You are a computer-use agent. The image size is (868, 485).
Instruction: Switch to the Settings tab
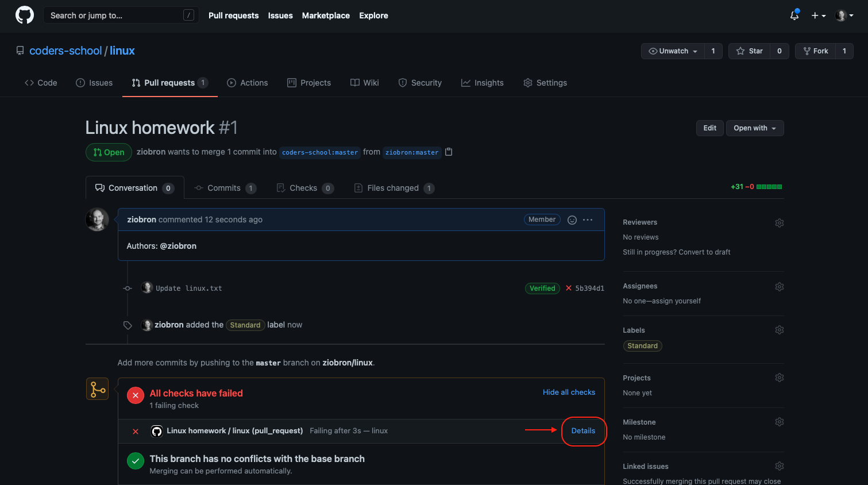point(545,83)
